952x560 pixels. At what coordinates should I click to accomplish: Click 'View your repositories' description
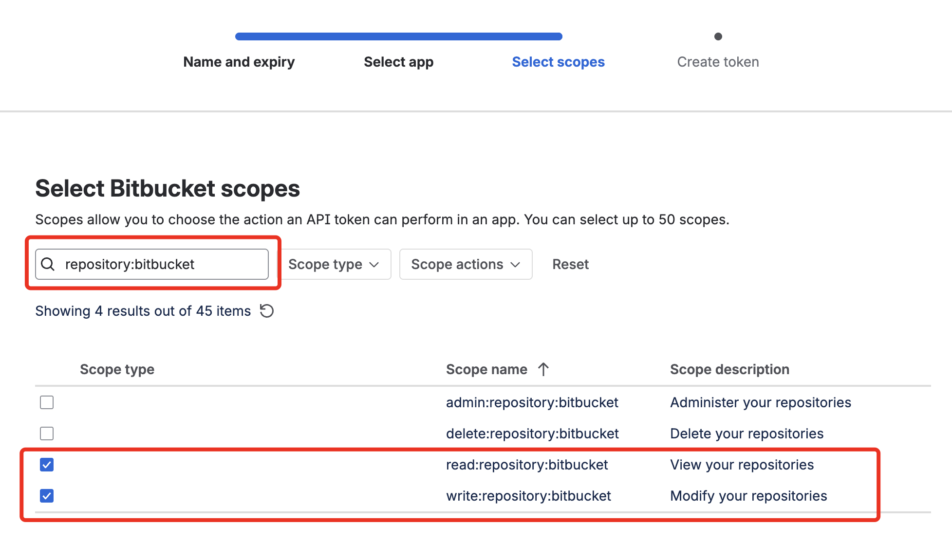[x=742, y=465]
